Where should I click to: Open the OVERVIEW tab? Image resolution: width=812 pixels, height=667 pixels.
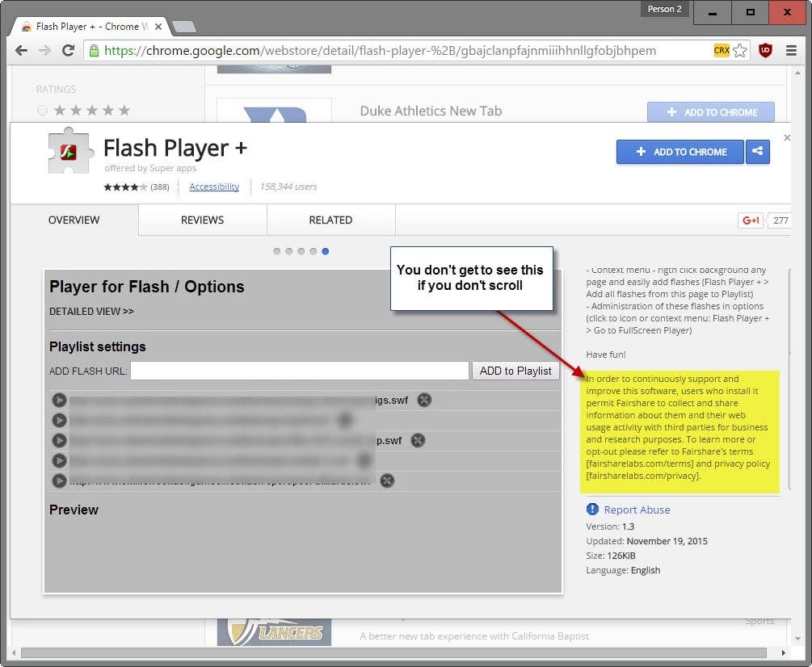pyautogui.click(x=74, y=220)
